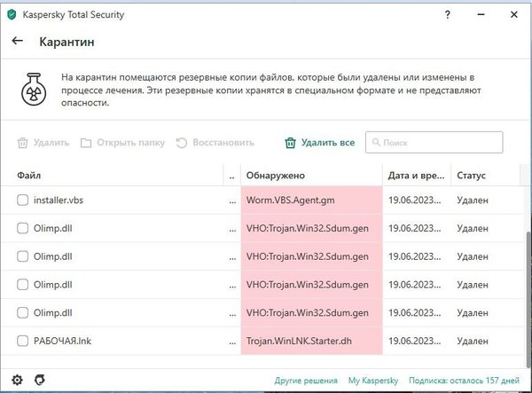Open settings via the gear icon
The image size is (532, 393).
(17, 380)
